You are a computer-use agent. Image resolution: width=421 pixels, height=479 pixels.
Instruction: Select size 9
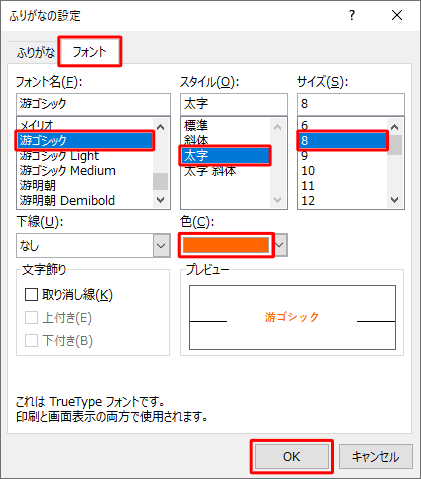[343, 156]
